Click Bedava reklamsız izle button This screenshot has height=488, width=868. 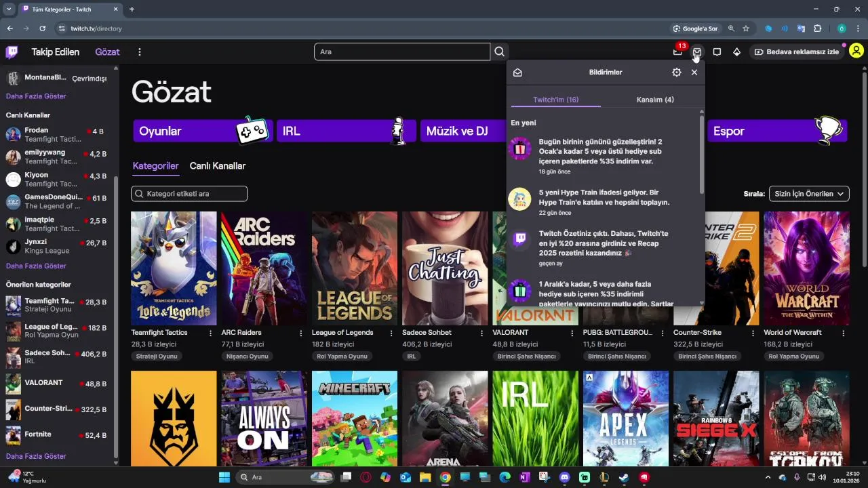click(x=797, y=52)
